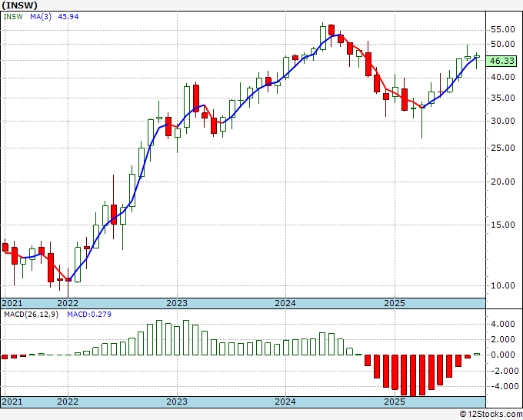Click the 55.00 price axis label
523x420 pixels.
tap(503, 30)
